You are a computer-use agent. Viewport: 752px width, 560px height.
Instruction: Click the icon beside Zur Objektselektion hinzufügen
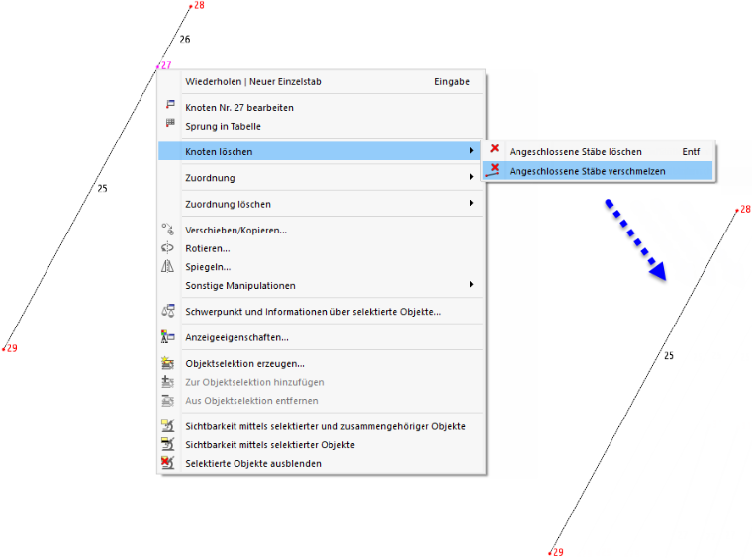click(x=168, y=382)
